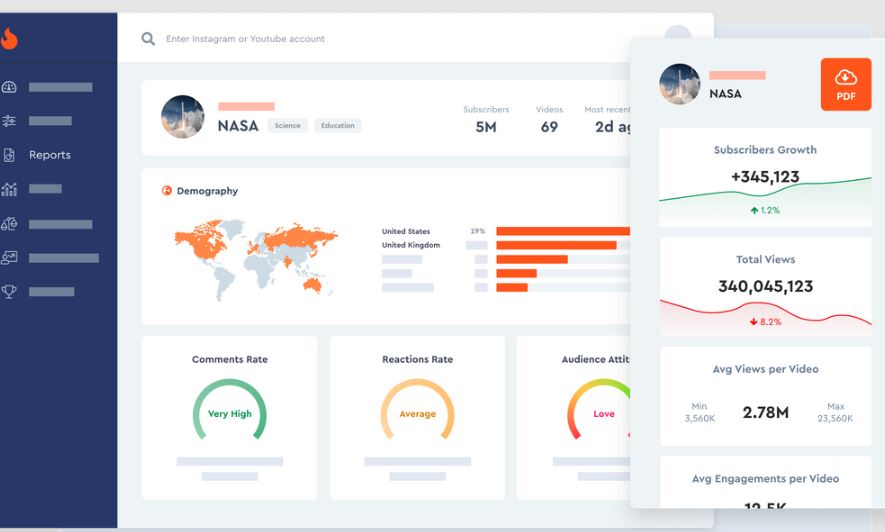
Task: Click the Subscribers Growth +345,123 value
Action: (x=765, y=177)
